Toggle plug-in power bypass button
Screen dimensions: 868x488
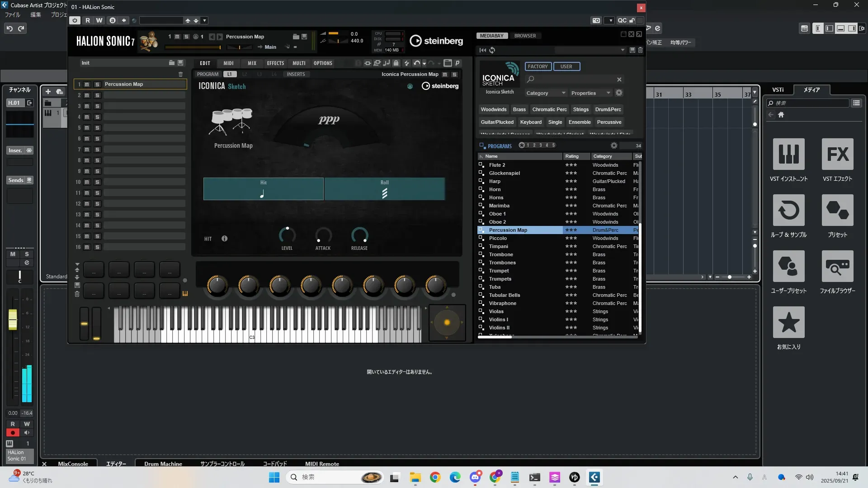coord(75,20)
